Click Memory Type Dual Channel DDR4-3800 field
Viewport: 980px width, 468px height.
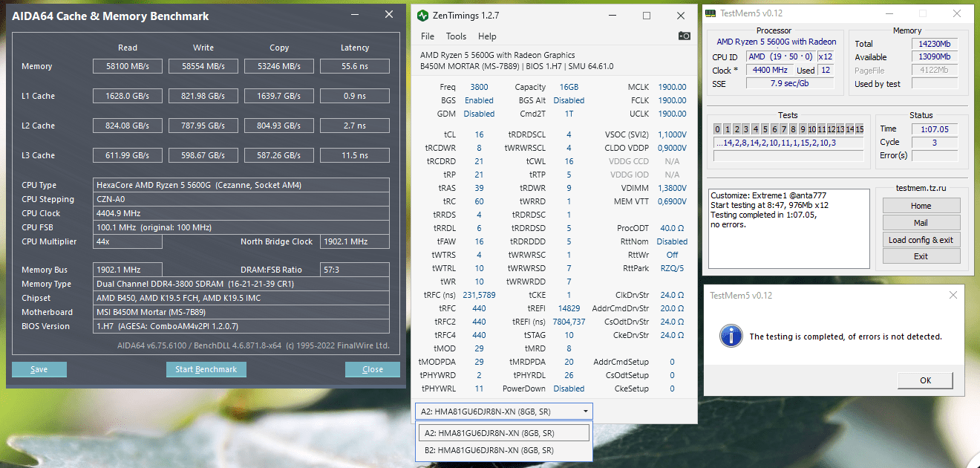[x=241, y=284]
